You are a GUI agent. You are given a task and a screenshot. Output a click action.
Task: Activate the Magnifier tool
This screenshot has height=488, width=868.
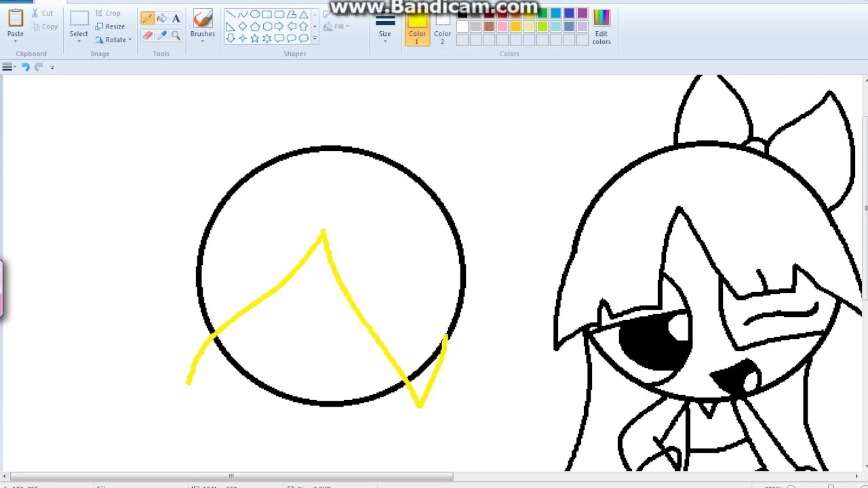[x=176, y=35]
